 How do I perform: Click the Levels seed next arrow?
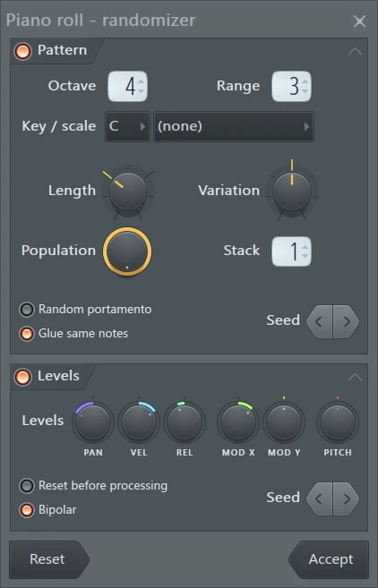(346, 499)
